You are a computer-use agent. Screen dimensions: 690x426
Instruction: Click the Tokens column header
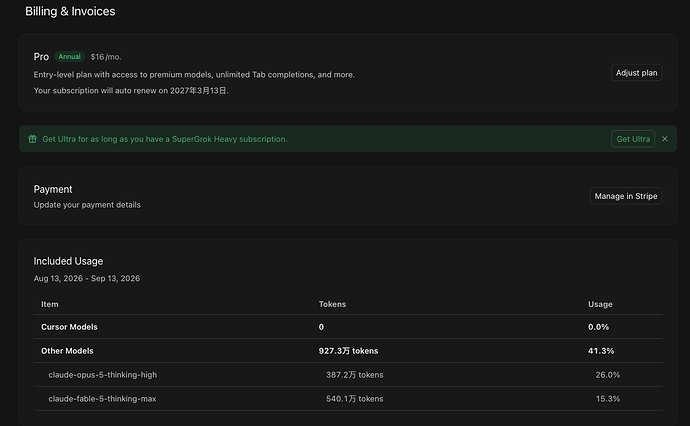tap(332, 304)
